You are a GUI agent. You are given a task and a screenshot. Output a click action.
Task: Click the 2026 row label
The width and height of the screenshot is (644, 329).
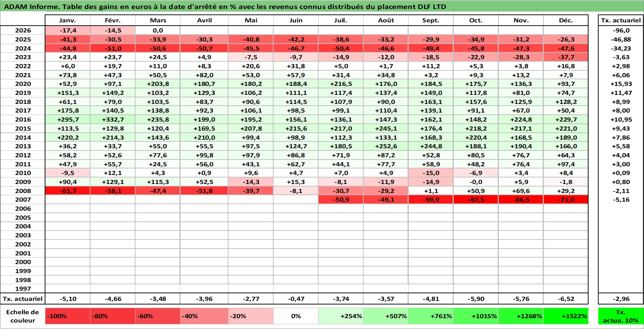[23, 30]
